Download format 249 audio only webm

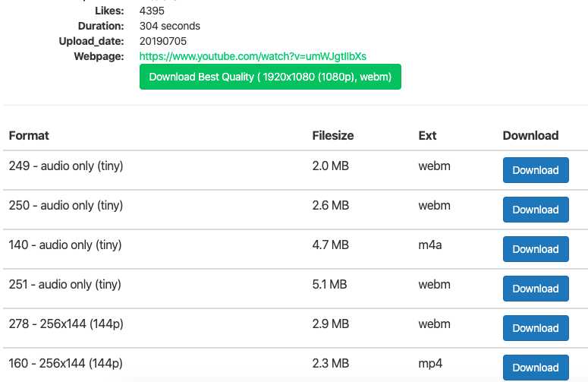coord(536,170)
